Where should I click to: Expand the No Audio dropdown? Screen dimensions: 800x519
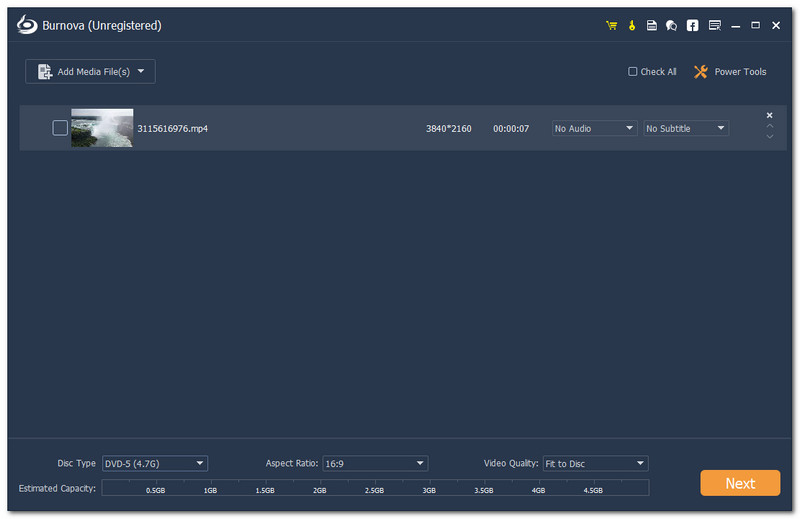point(594,128)
